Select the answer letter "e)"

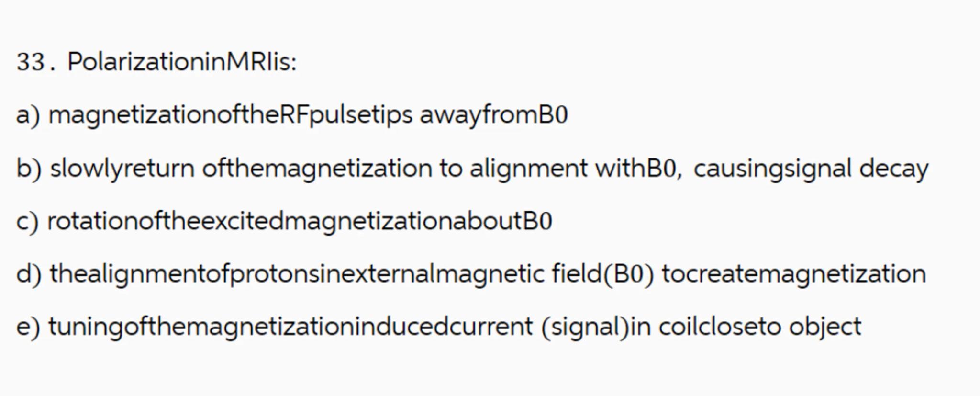coord(28,327)
